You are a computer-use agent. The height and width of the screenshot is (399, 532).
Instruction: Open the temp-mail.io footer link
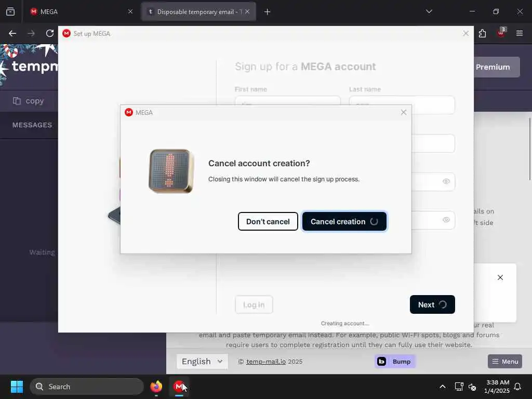(265, 362)
